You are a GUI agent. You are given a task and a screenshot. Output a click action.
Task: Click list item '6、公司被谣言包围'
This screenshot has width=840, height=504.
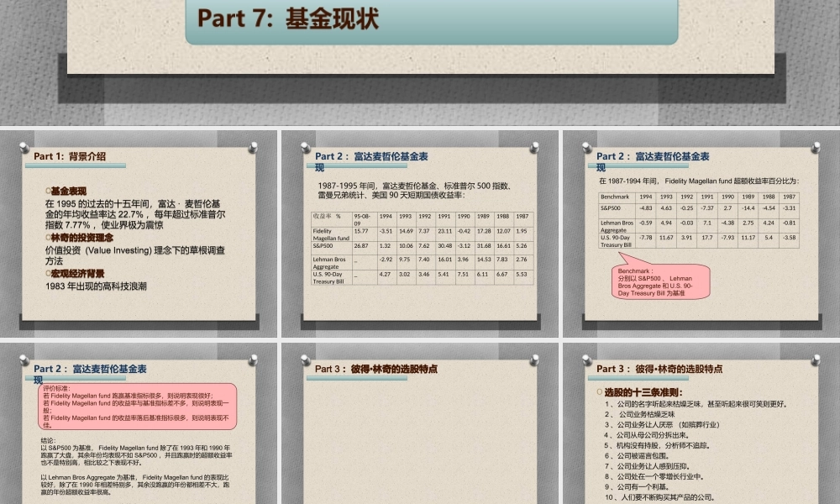[x=637, y=456]
